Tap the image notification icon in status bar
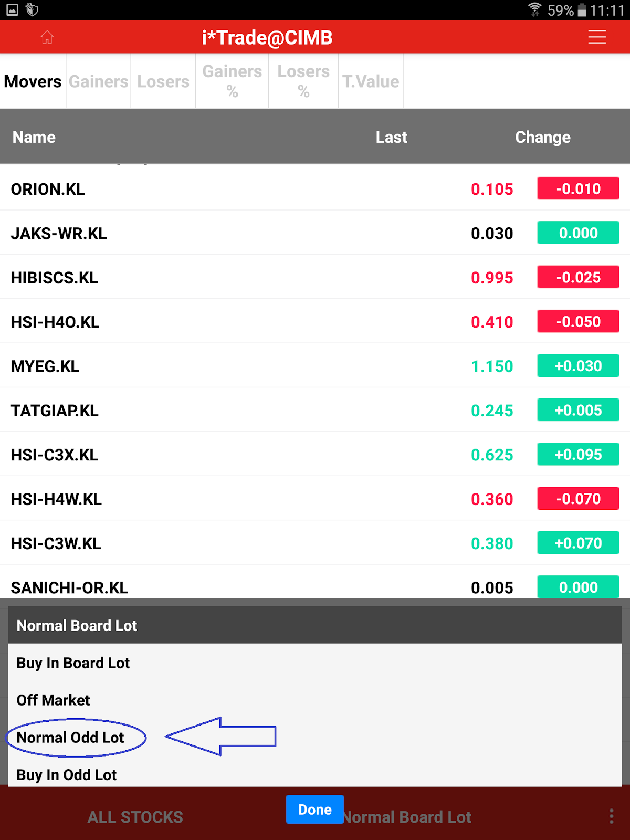 12,9
